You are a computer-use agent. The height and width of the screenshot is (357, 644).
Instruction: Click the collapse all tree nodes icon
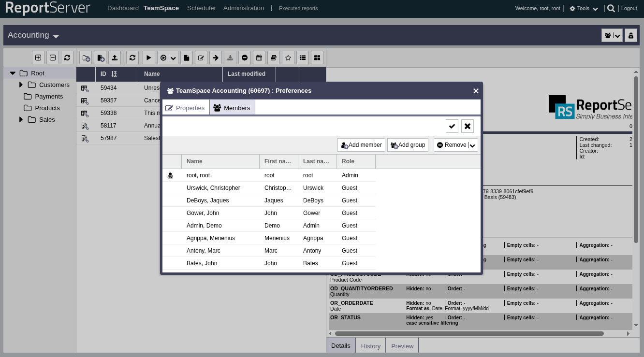point(53,57)
